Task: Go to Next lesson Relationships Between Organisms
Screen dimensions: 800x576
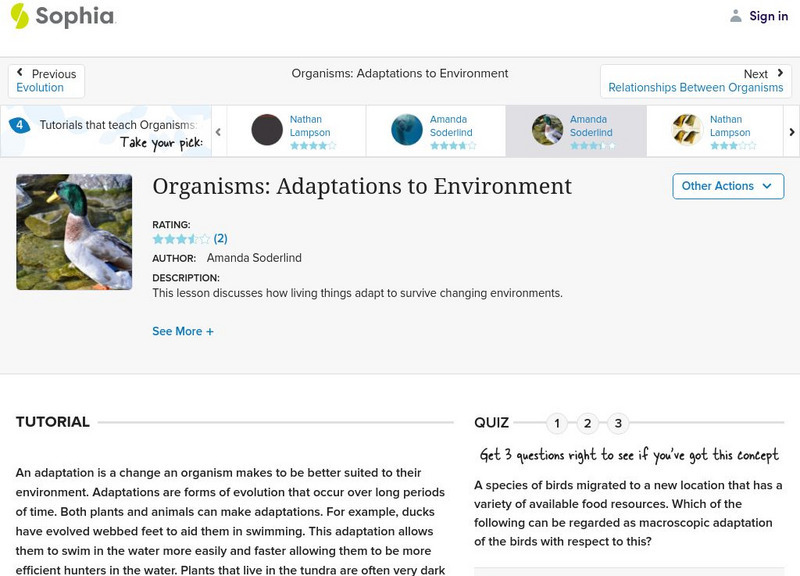Action: [695, 81]
